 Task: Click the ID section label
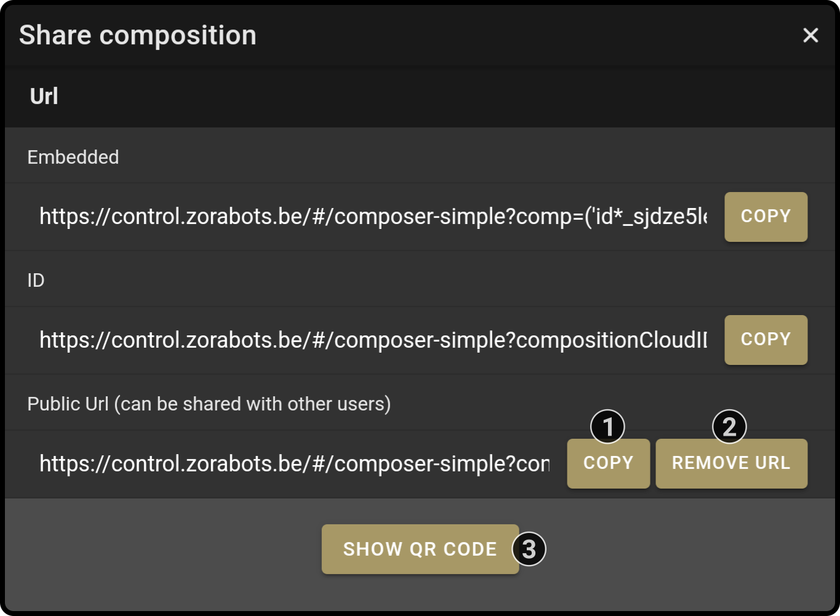[36, 281]
